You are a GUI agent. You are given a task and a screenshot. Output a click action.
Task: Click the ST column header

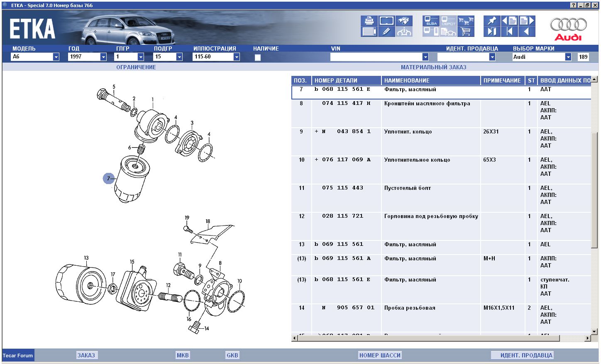tap(532, 80)
